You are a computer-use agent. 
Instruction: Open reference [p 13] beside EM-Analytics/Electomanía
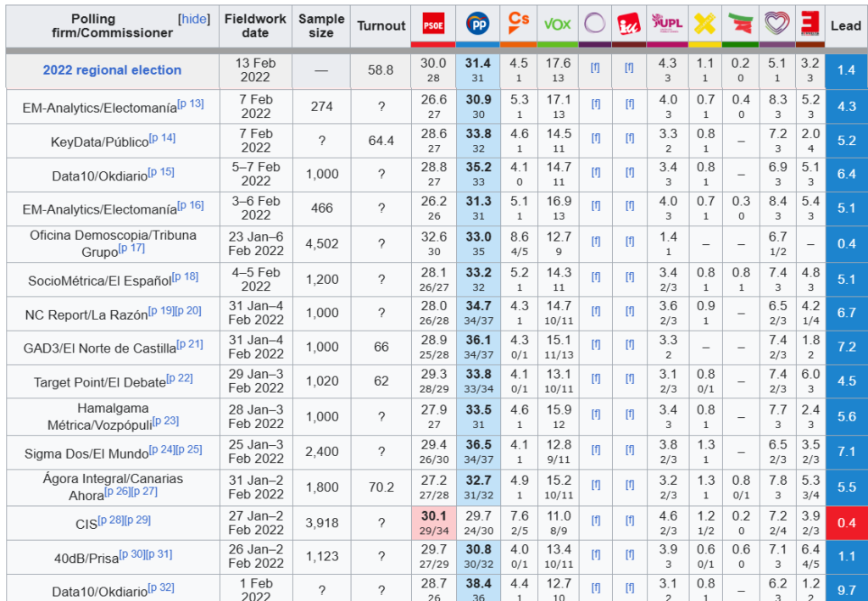pyautogui.click(x=191, y=103)
